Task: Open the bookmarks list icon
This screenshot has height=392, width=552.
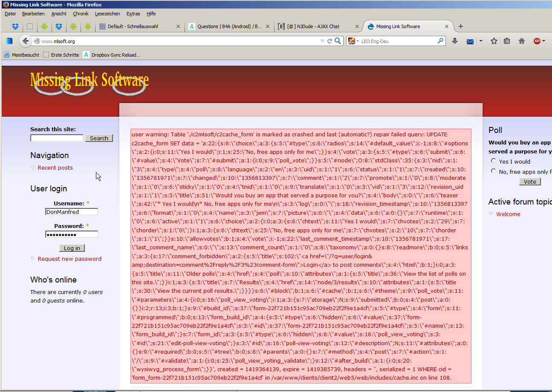Action: coord(507,41)
